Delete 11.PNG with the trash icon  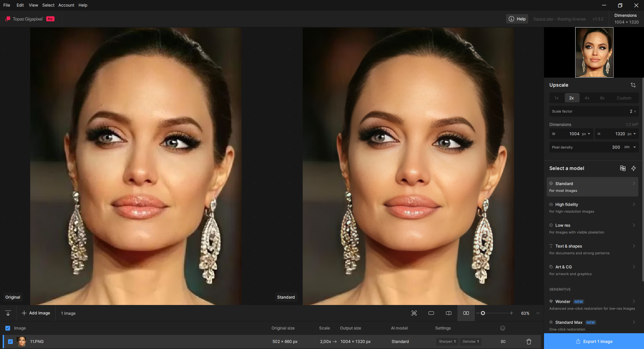point(529,342)
